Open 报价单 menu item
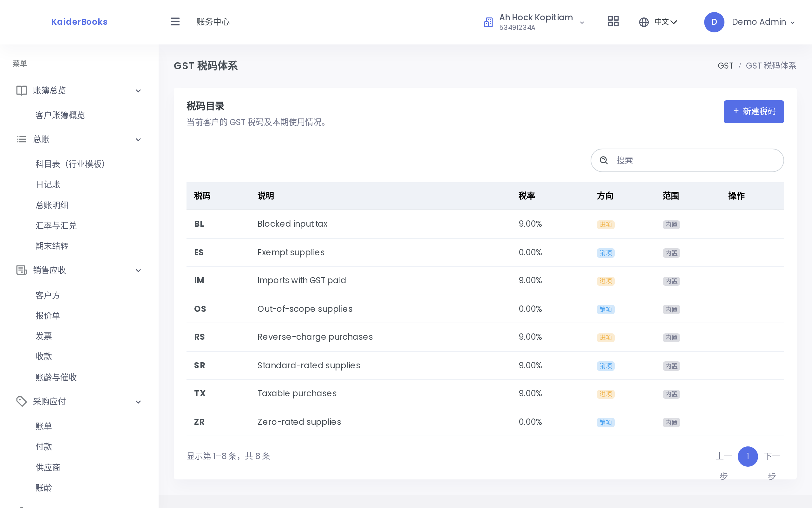The image size is (812, 508). click(x=48, y=316)
